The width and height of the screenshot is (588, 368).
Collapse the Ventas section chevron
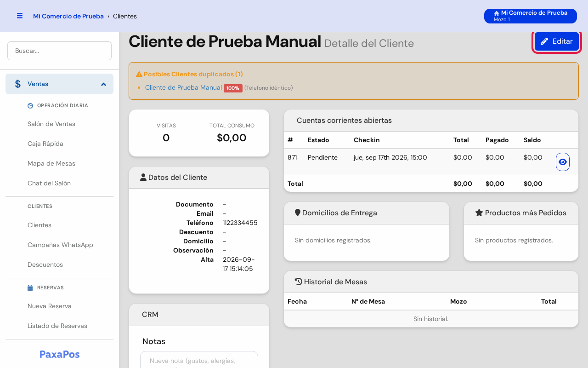click(104, 84)
